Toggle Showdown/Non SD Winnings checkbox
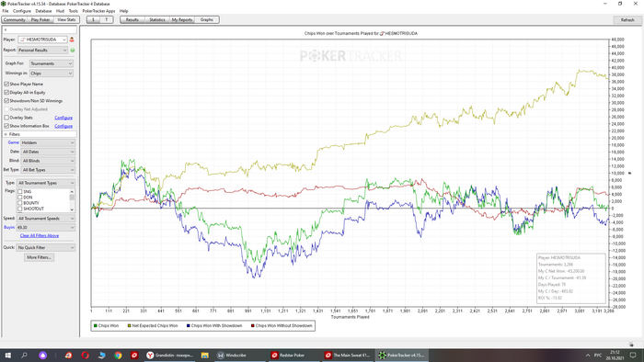The height and width of the screenshot is (362, 644). [x=6, y=100]
